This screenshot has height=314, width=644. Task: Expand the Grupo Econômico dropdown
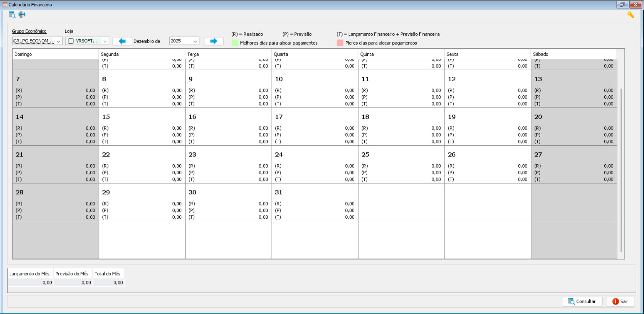(x=58, y=41)
